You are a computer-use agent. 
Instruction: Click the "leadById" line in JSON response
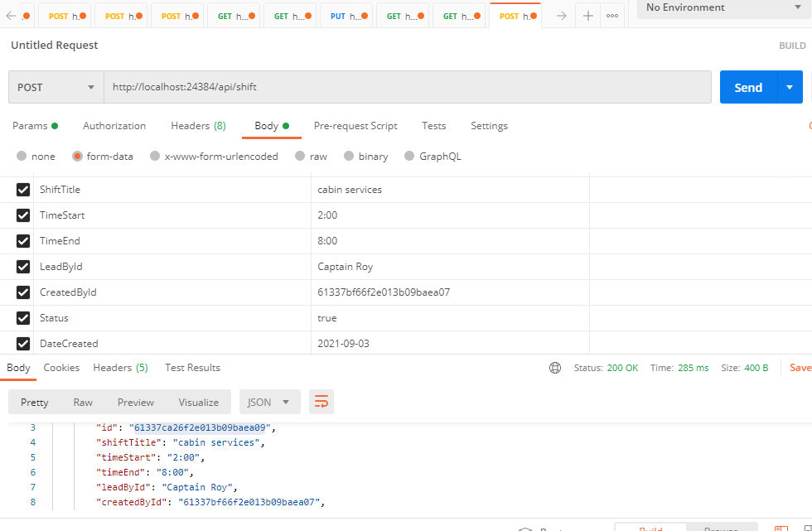click(167, 487)
